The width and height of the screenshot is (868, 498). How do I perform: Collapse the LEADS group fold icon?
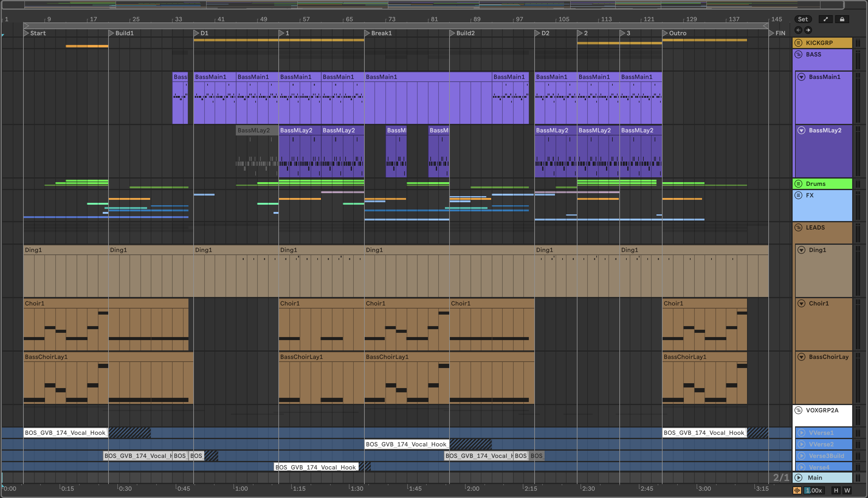pos(798,227)
